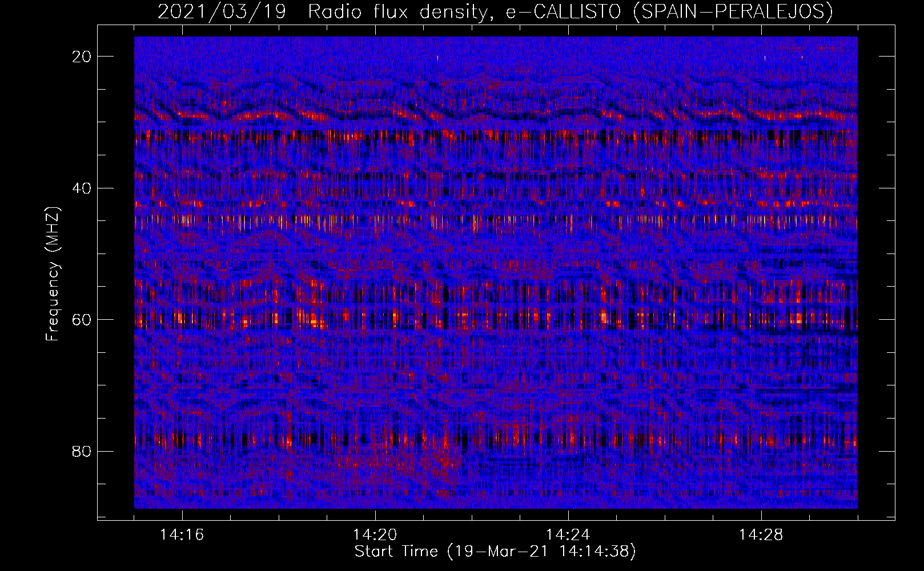Click the time tick label '14:24'
This screenshot has height=571, width=924.
click(x=568, y=535)
